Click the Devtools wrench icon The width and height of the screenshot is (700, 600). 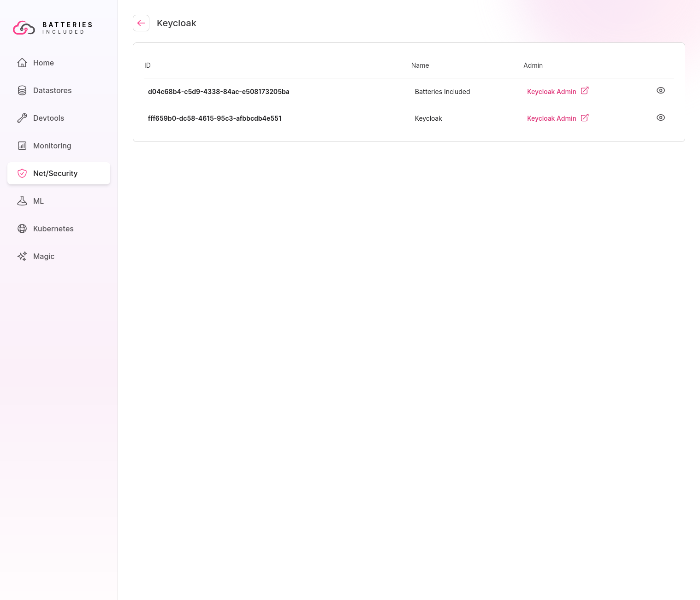(x=22, y=118)
